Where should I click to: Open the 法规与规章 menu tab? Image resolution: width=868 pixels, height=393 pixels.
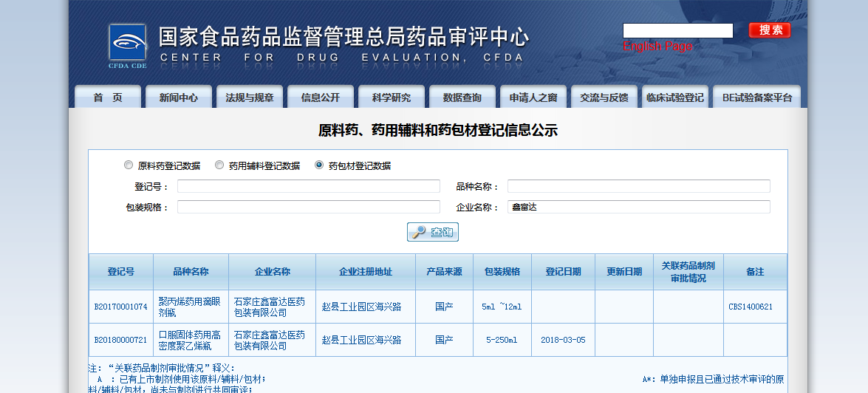pos(250,98)
